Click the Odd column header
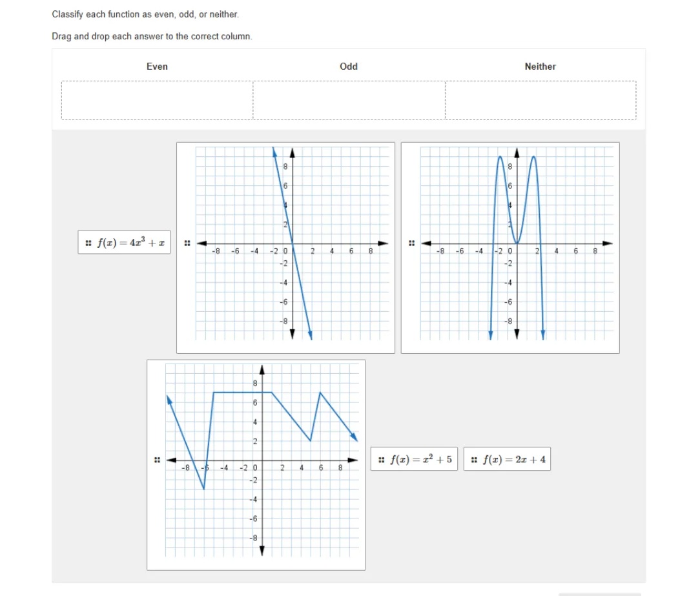The height and width of the screenshot is (596, 700). point(349,67)
